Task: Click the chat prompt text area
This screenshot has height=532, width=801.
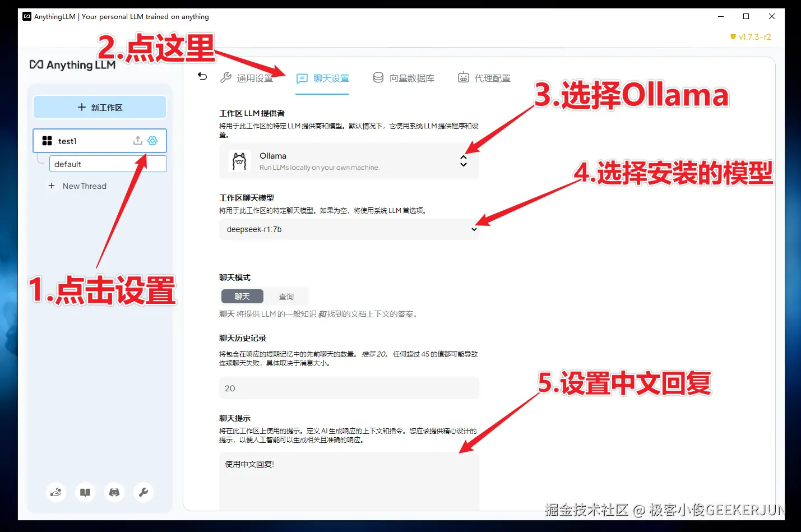Action: [x=349, y=482]
